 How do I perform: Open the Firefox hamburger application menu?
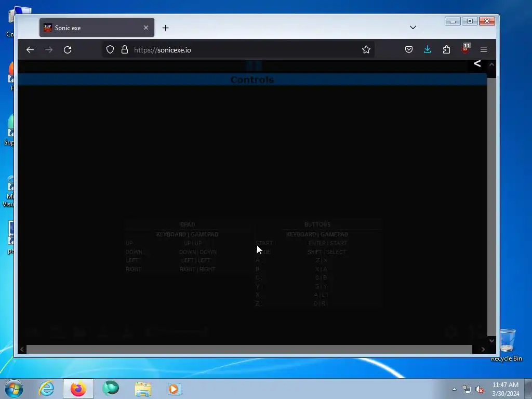[484, 49]
